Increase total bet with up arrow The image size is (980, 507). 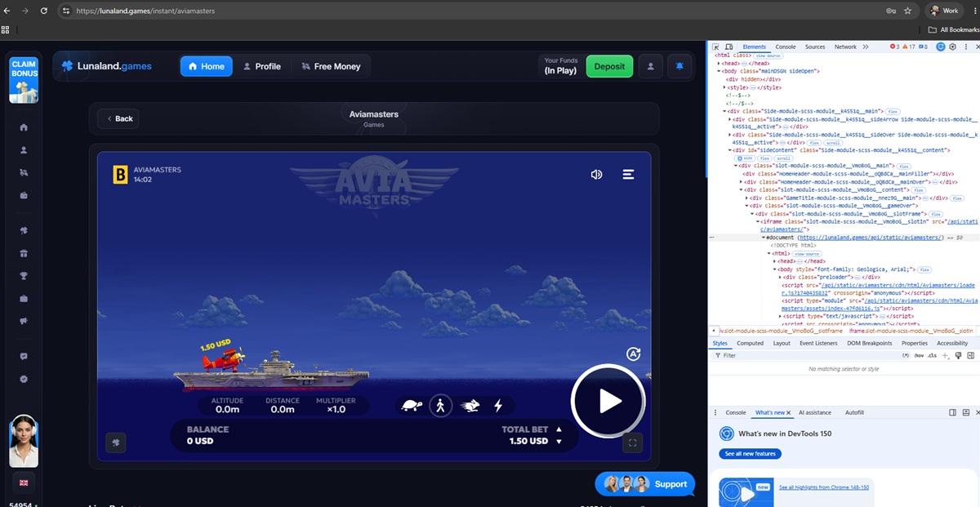coord(559,429)
